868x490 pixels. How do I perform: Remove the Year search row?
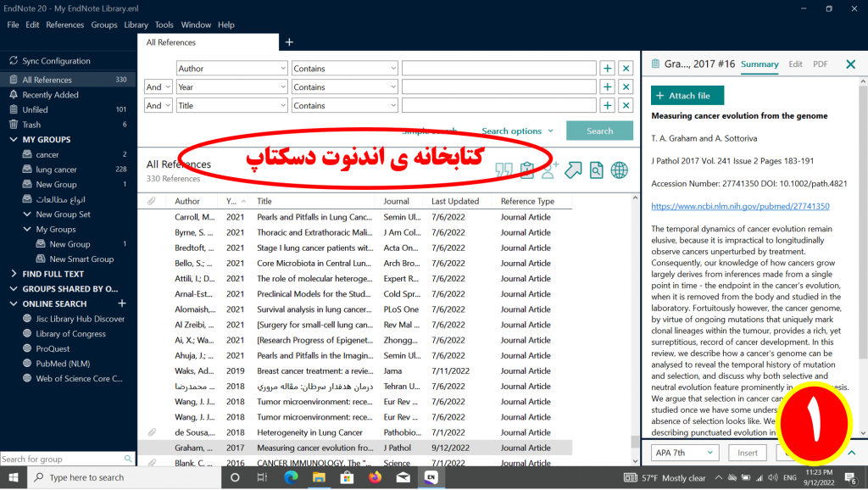point(626,87)
